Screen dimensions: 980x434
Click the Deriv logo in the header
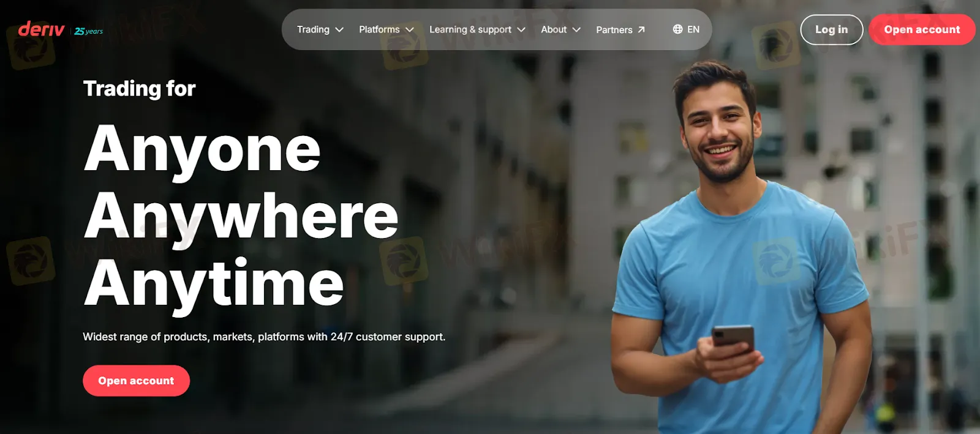click(x=41, y=29)
